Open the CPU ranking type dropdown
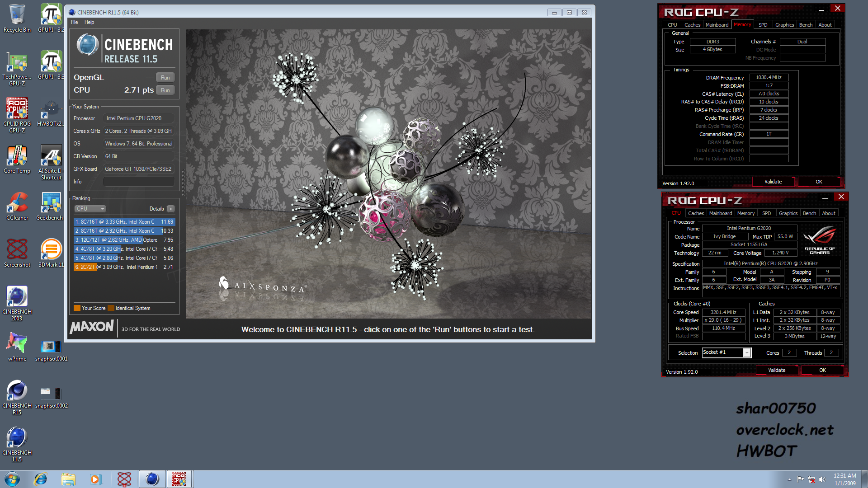Screen dimensions: 868x488 90,209
